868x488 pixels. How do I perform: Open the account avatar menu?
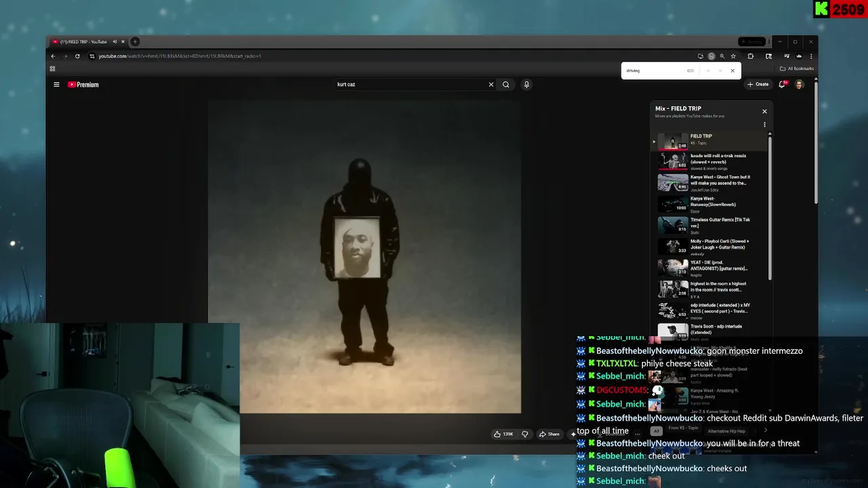800,85
